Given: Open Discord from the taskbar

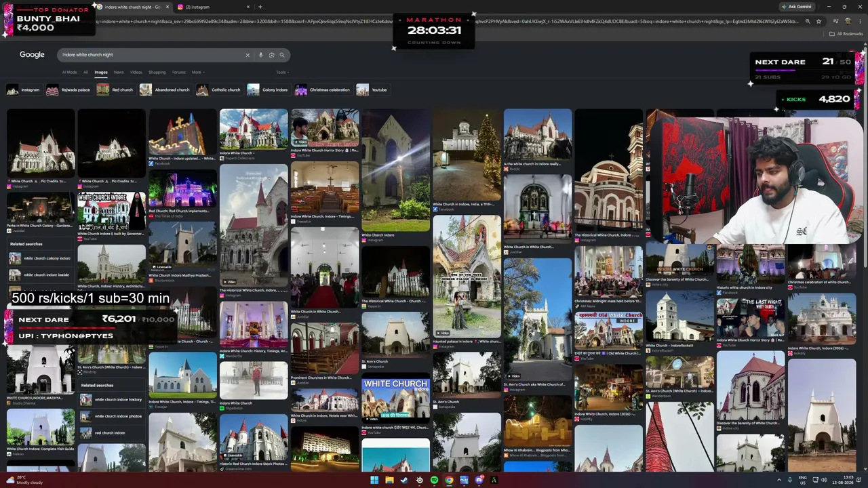Looking at the screenshot, I should pyautogui.click(x=479, y=481).
